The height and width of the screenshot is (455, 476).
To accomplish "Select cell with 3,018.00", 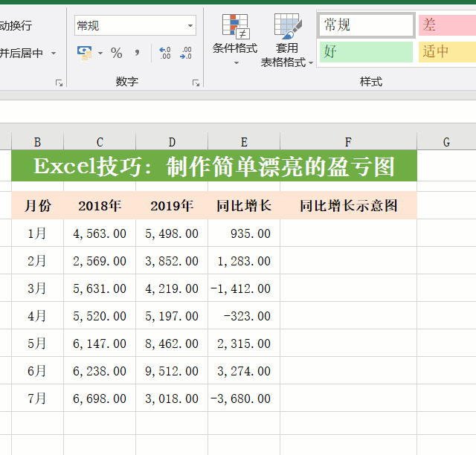I will (172, 398).
